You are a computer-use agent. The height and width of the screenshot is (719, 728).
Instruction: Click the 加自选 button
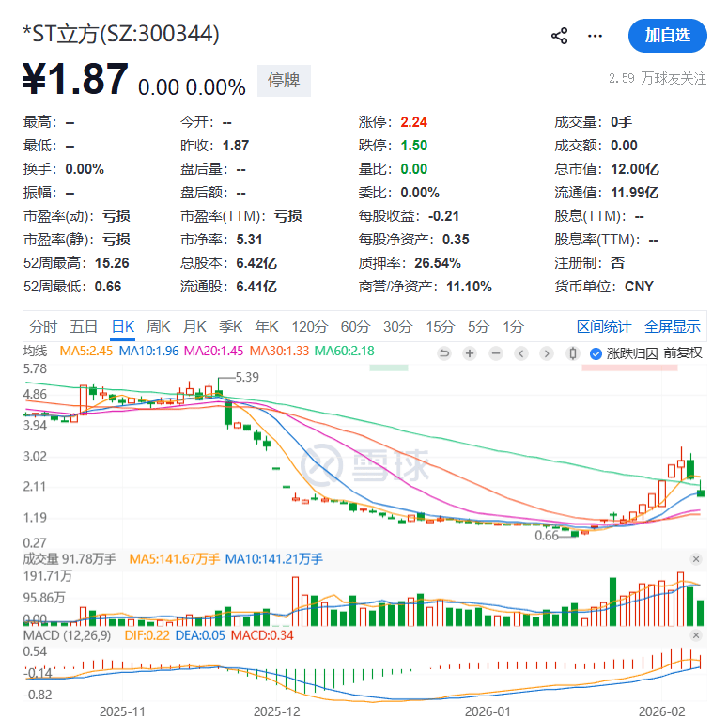click(667, 36)
